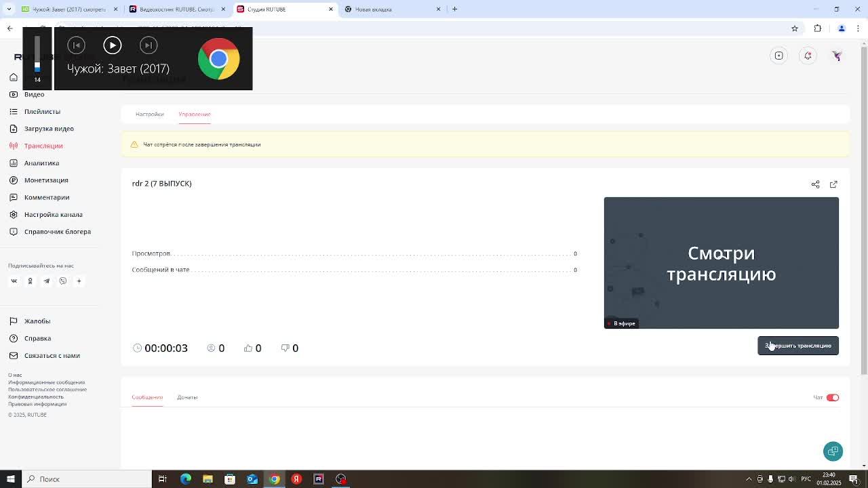Open Пользовательское соглашение link
Screen dimensions: 868x488
coord(47,390)
